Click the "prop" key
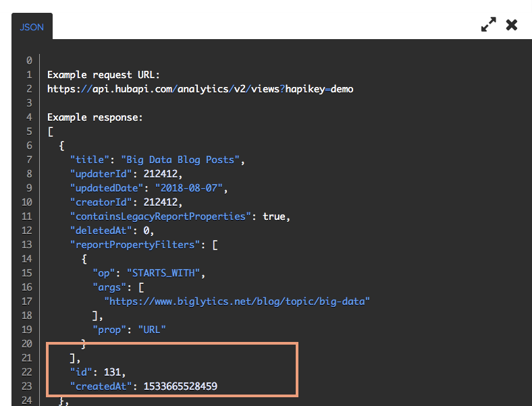Screen dimensions: 532x406 coord(109,330)
